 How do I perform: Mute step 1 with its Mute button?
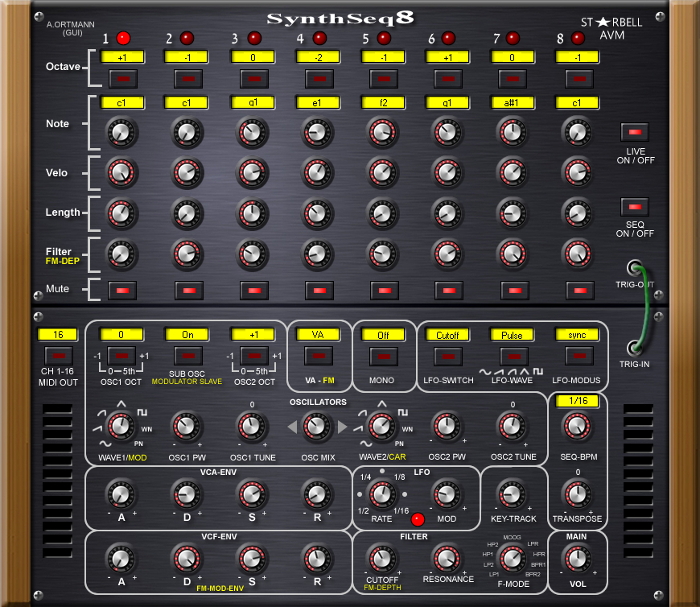tap(123, 291)
